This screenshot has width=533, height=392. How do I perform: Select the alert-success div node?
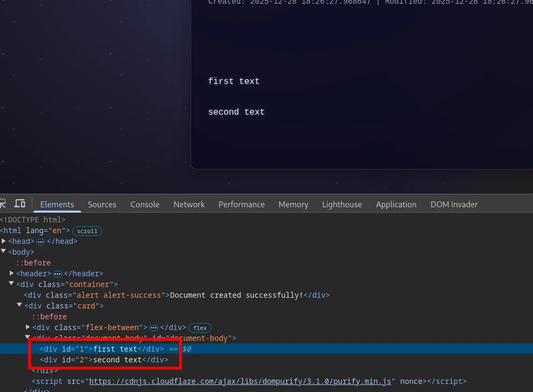[x=177, y=295]
